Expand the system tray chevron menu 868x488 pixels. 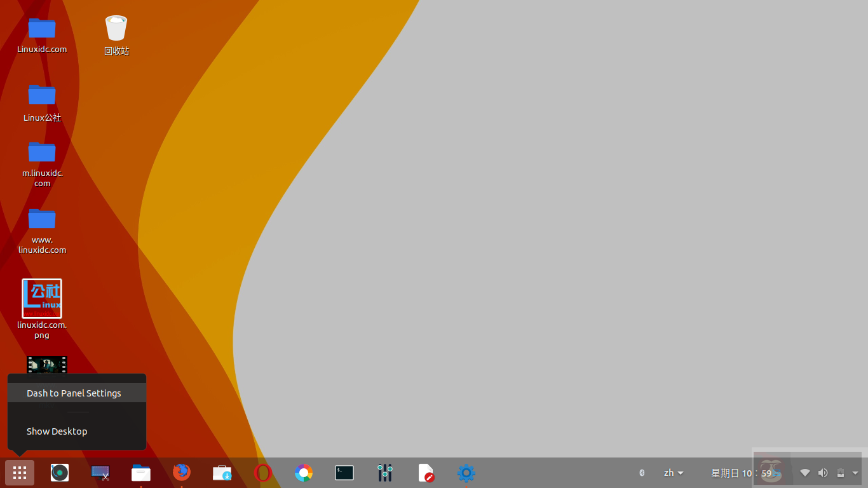click(x=854, y=473)
